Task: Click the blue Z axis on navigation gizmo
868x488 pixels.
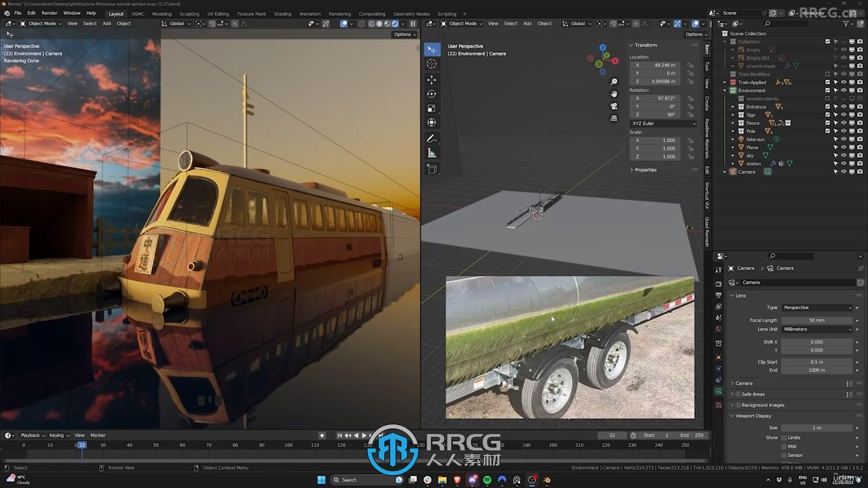Action: click(603, 48)
